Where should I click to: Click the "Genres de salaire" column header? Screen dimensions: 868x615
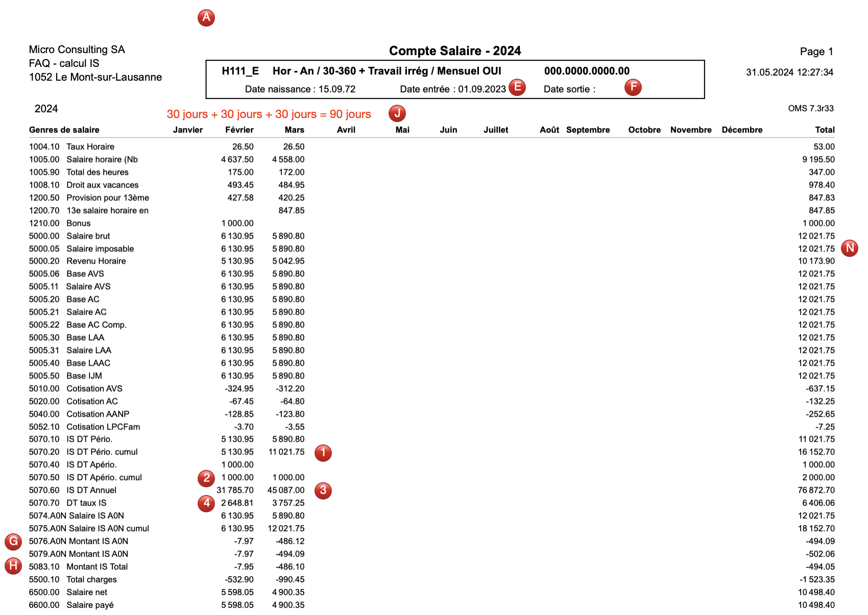click(x=64, y=130)
